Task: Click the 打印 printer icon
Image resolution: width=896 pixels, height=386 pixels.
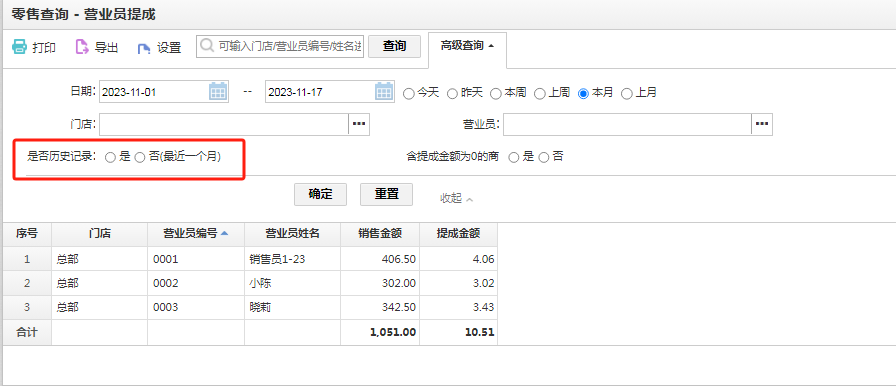Action: tap(19, 47)
